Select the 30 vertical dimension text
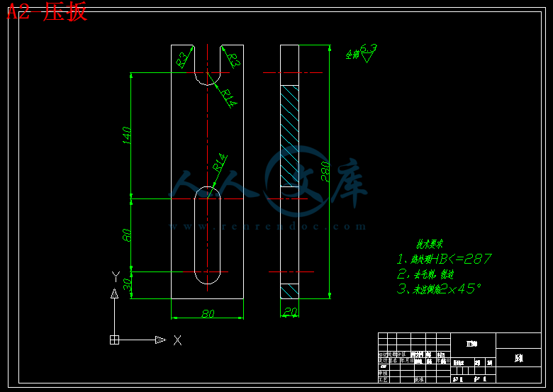 pos(127,285)
